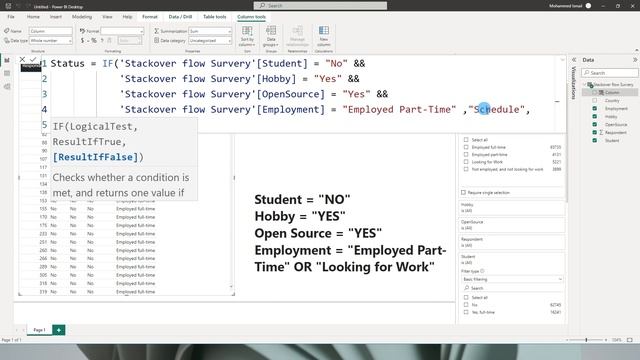Check the No option in Student filter

[x=466, y=305]
